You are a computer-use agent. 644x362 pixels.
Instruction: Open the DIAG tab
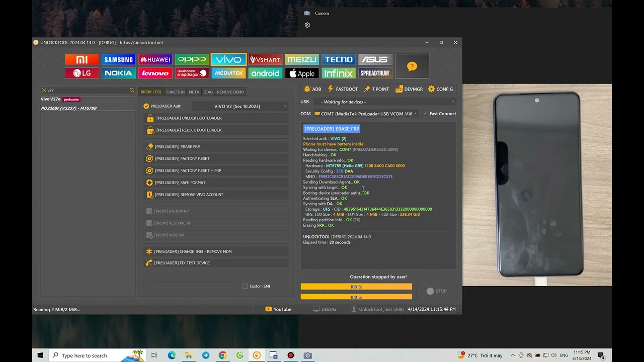point(208,92)
